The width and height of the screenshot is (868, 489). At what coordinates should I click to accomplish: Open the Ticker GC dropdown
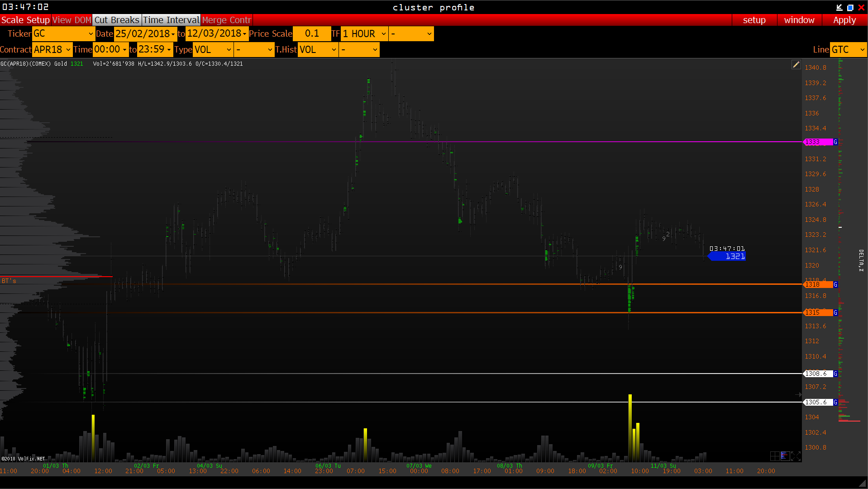tap(63, 34)
